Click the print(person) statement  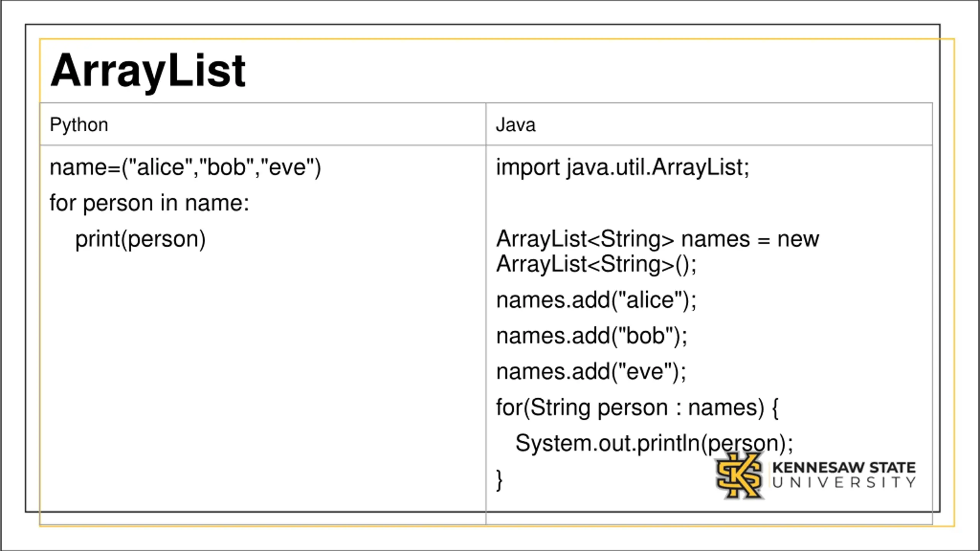[140, 240]
